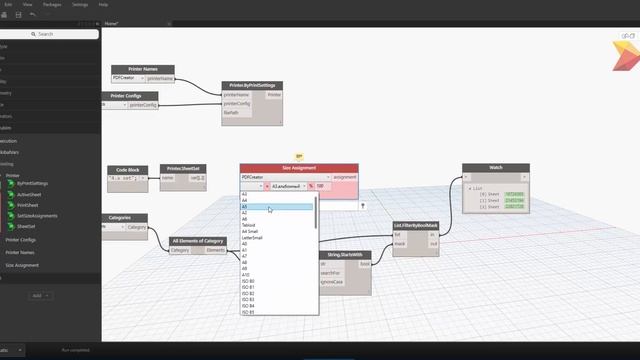Click the String.StartsWith node header
The height and width of the screenshot is (360, 640).
[x=345, y=255]
